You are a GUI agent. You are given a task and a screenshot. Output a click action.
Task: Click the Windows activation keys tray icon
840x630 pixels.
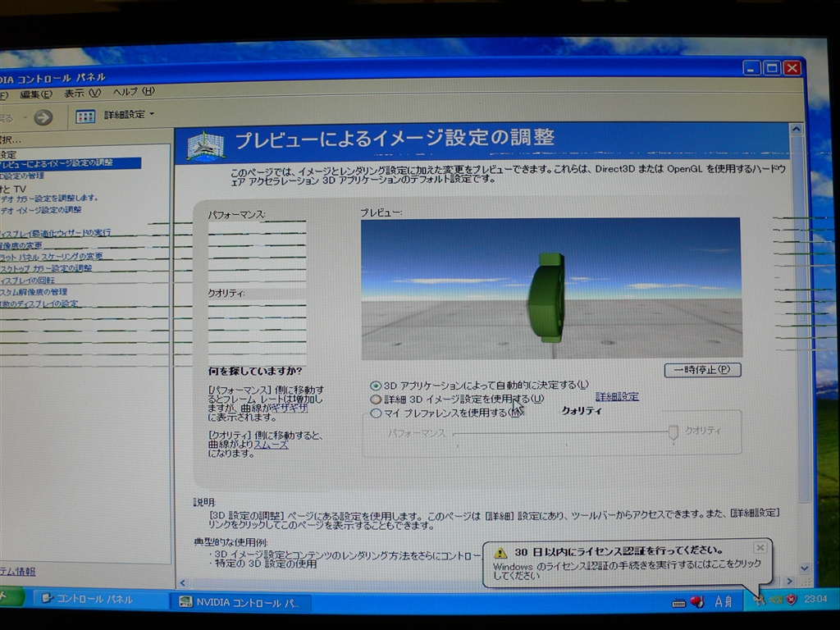pyautogui.click(x=759, y=600)
